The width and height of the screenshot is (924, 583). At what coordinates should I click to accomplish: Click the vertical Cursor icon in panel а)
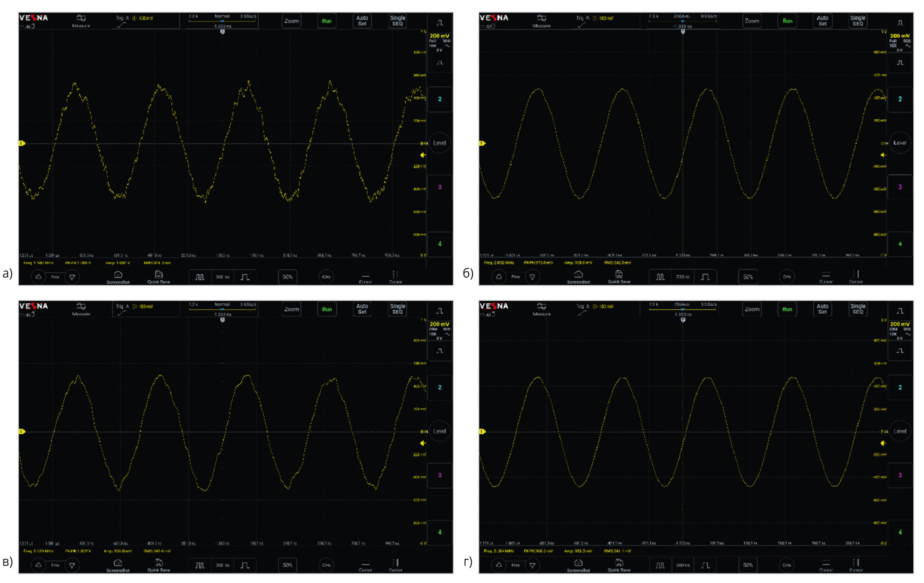click(395, 275)
